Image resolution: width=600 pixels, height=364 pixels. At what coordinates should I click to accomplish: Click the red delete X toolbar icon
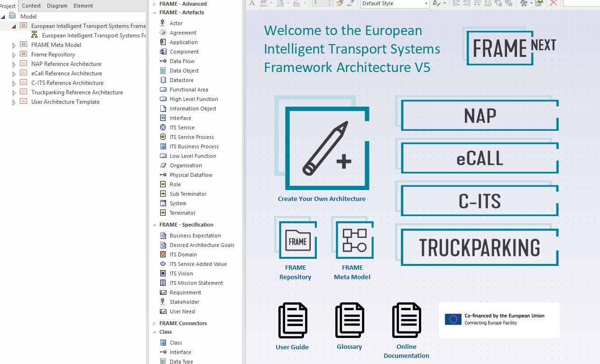click(x=553, y=3)
